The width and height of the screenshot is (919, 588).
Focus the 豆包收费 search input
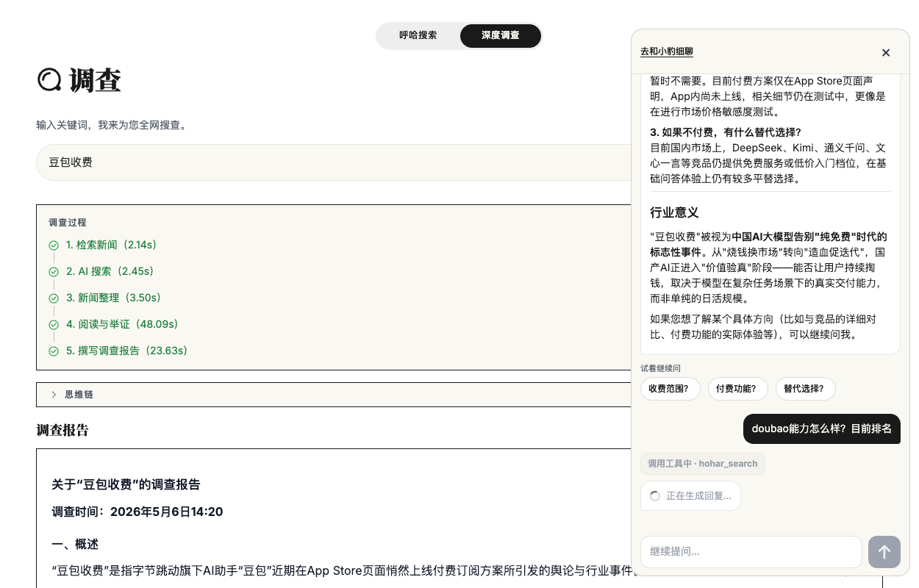[335, 162]
